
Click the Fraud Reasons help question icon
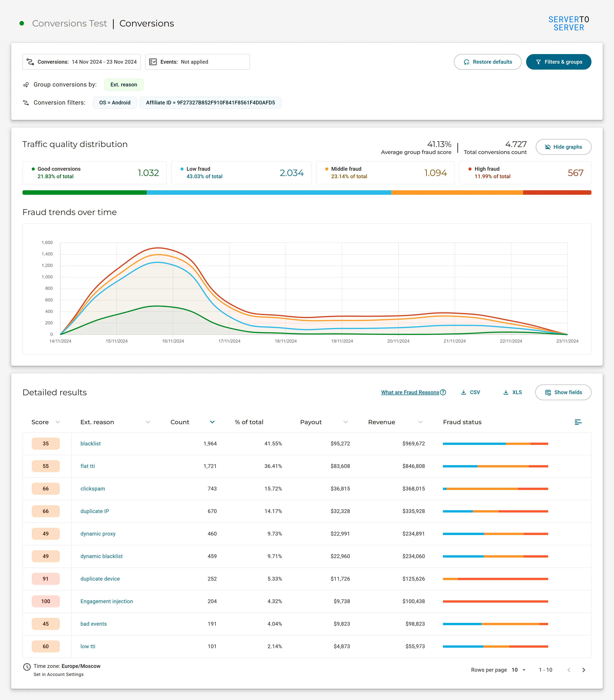coord(443,392)
